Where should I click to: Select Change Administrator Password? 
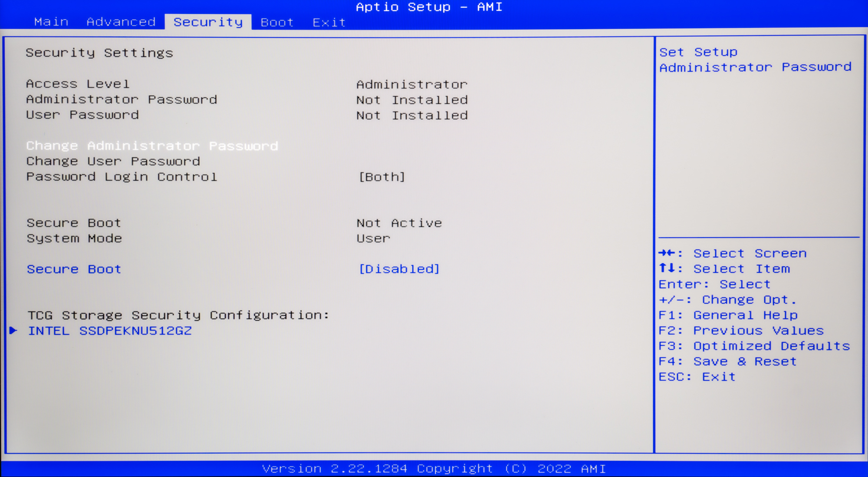tap(152, 146)
